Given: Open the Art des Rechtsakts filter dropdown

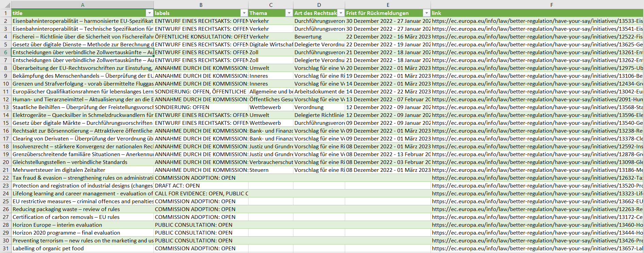Looking at the screenshot, I should coord(341,13).
